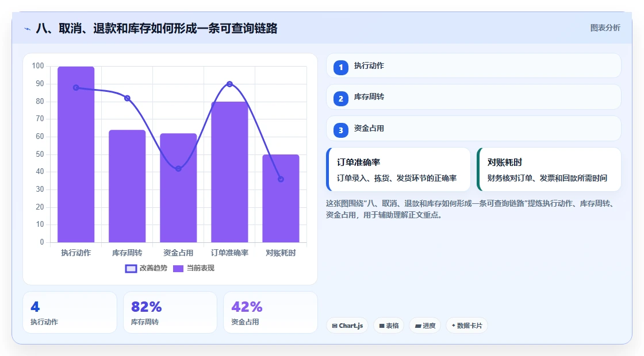The width and height of the screenshot is (644, 356).
Task: Click the 订单准确率 x-axis label
Action: click(x=229, y=253)
